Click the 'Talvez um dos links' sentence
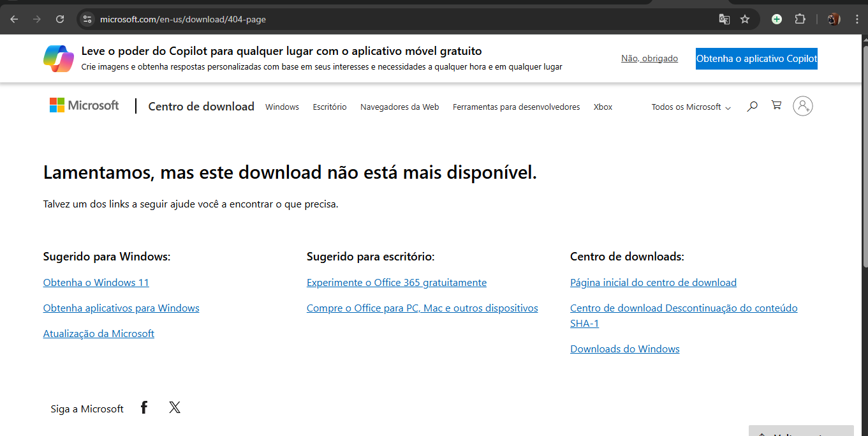 191,204
